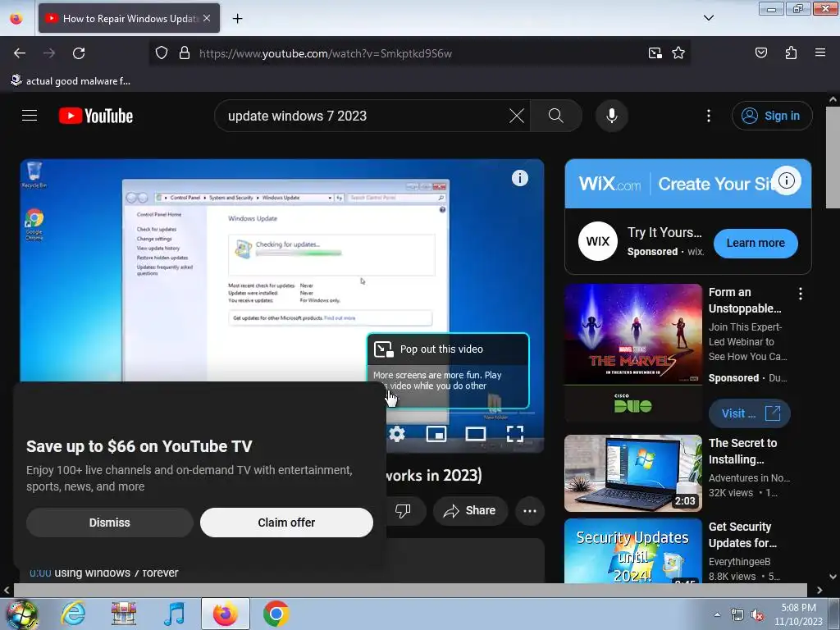This screenshot has height=630, width=840.
Task: Open Security Updates until 2024 thumbnail
Action: tap(633, 550)
